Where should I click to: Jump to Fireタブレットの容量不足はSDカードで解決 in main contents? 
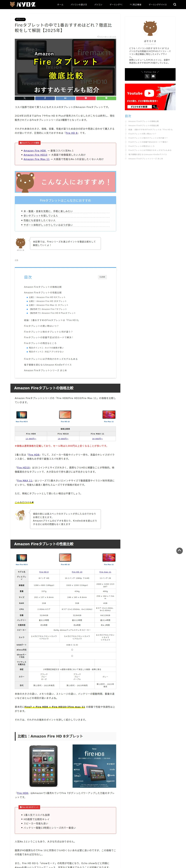pos(49,337)
